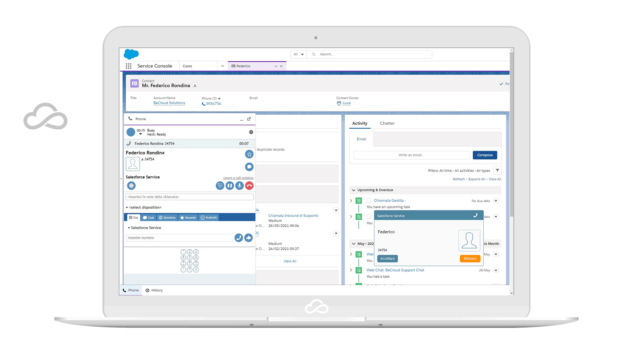Screen dimensions: 644x344
Task: Click keypad hash key
Action: 196,270
